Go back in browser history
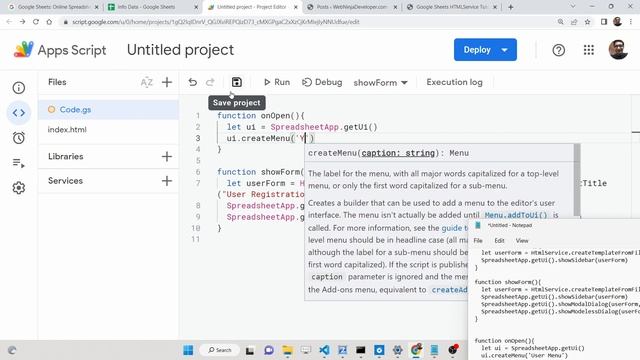 (9, 22)
